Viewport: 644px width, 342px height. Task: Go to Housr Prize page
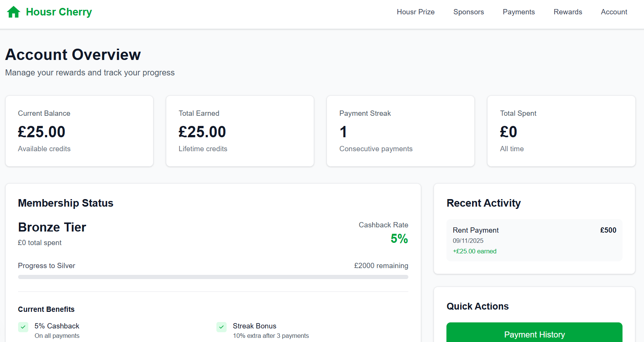coord(416,12)
